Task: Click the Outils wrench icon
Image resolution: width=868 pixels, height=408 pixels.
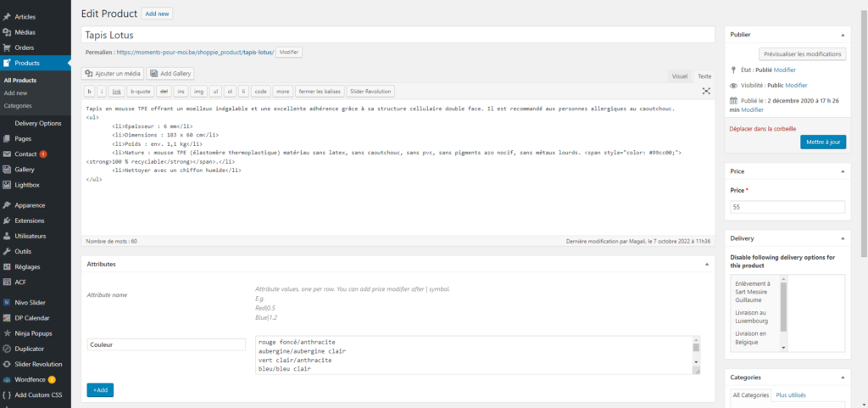Action: (x=7, y=251)
